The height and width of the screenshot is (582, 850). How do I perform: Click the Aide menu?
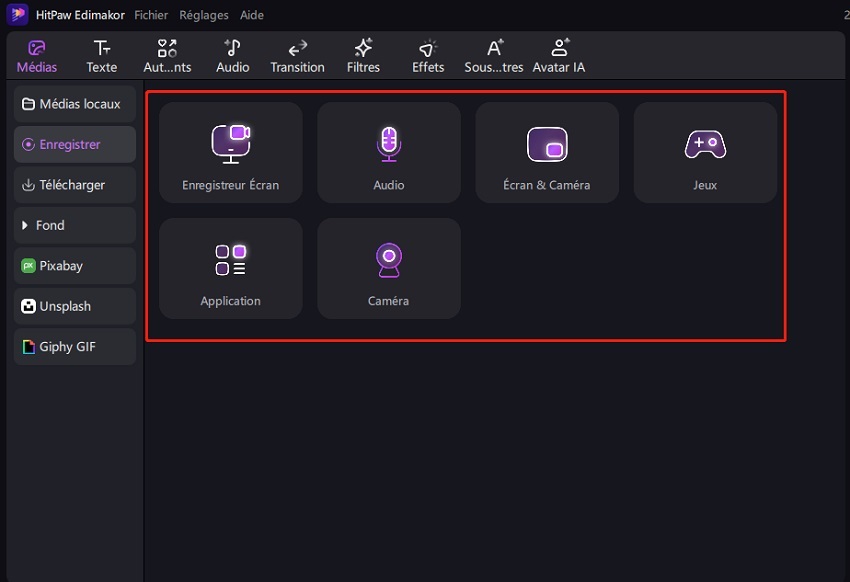[252, 15]
